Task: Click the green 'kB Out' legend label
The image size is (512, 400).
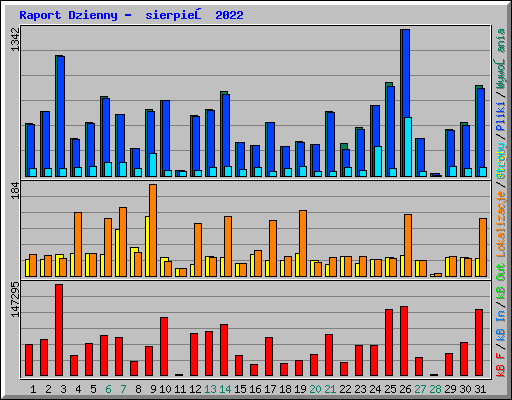Action: 501,282
